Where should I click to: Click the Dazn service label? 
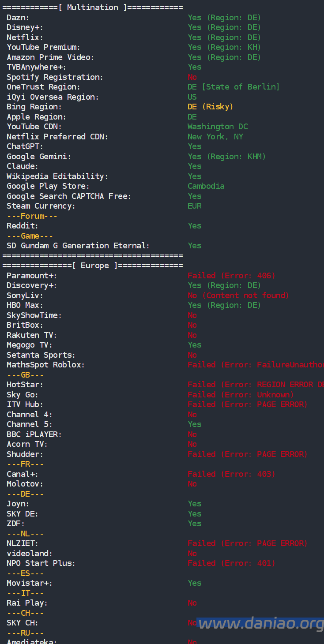pyautogui.click(x=18, y=18)
